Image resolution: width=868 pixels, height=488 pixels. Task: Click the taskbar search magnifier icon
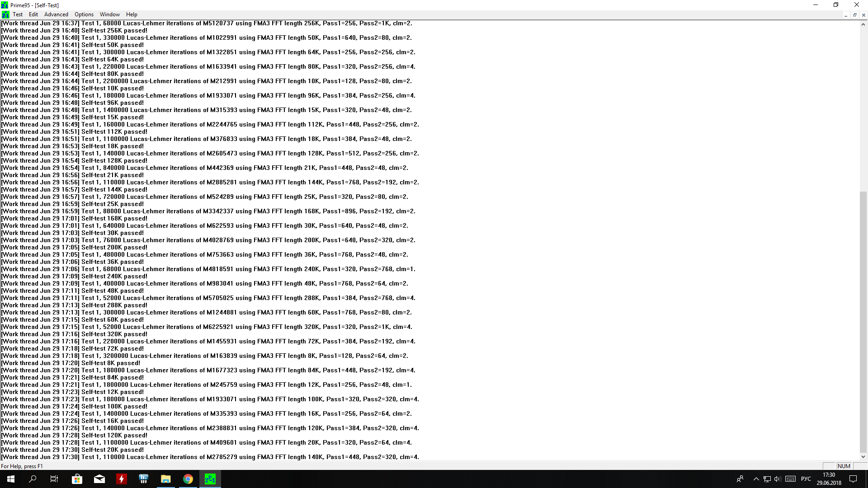pos(33,479)
